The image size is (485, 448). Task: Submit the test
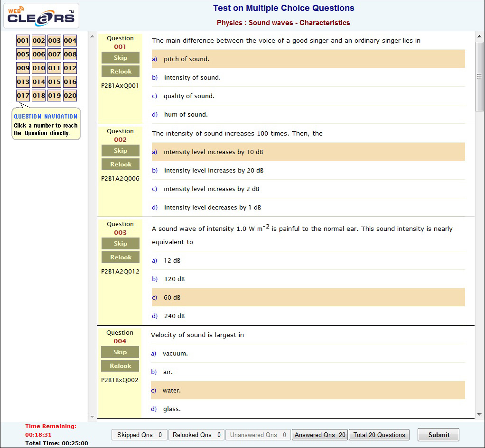[438, 435]
